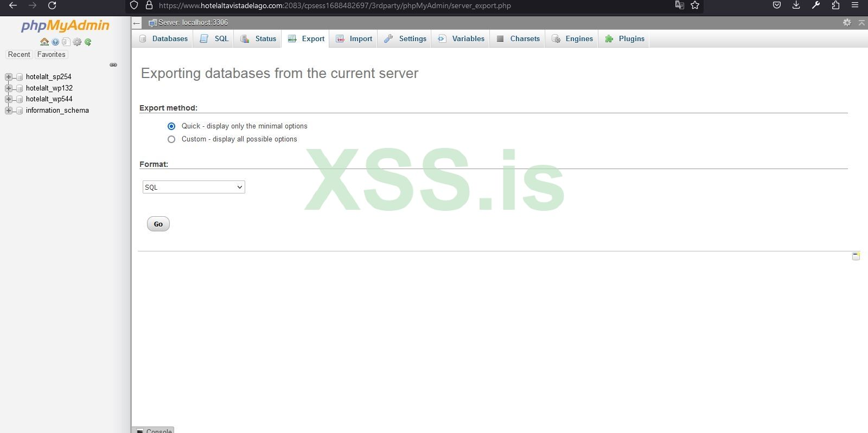Reload the current browser page
This screenshot has height=433, width=868.
[52, 5]
